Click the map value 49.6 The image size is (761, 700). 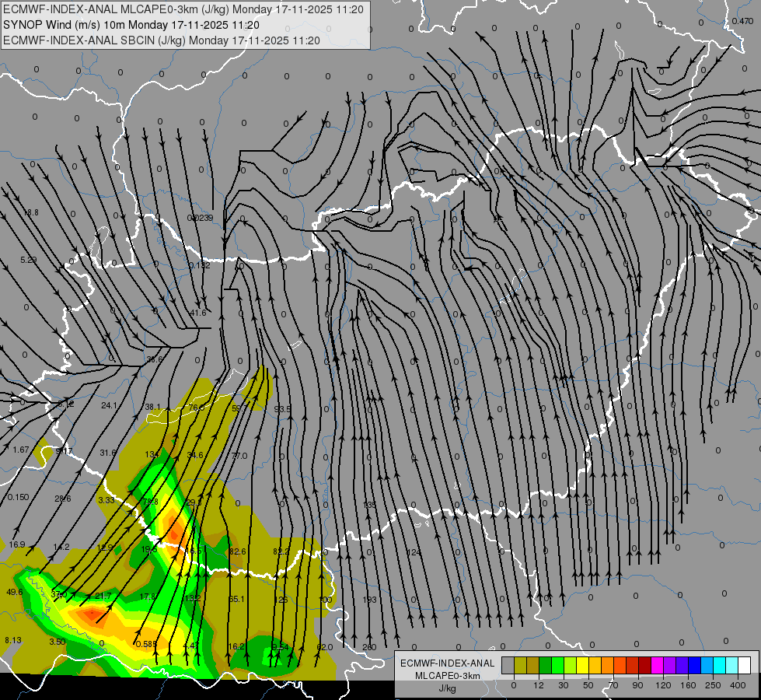pyautogui.click(x=15, y=592)
